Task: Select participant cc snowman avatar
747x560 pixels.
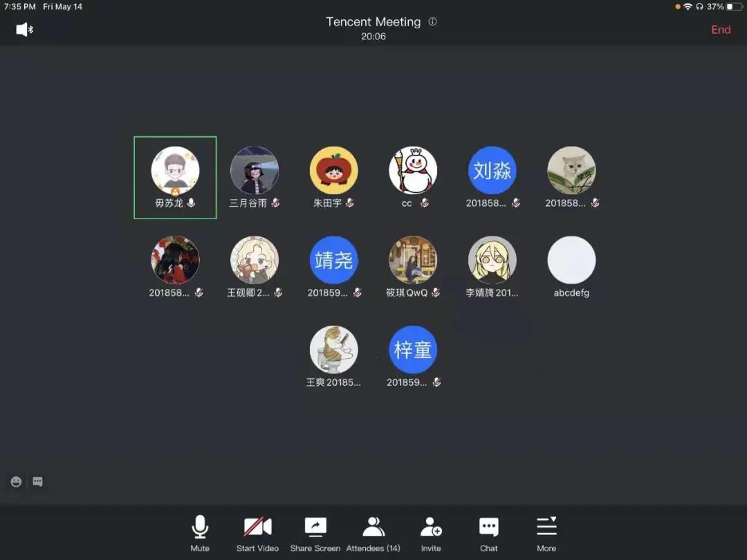Action: 413,171
